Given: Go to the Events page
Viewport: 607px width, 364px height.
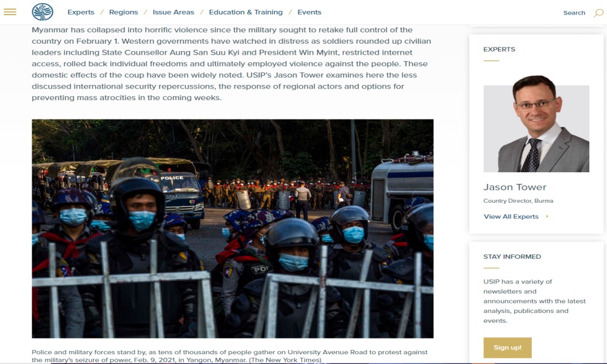Looking at the screenshot, I should click(x=309, y=12).
